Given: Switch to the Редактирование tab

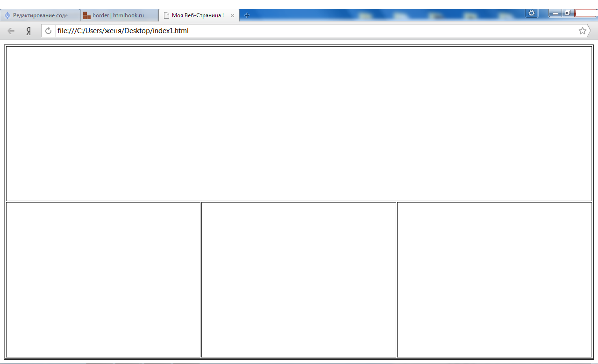Looking at the screenshot, I should (x=40, y=15).
